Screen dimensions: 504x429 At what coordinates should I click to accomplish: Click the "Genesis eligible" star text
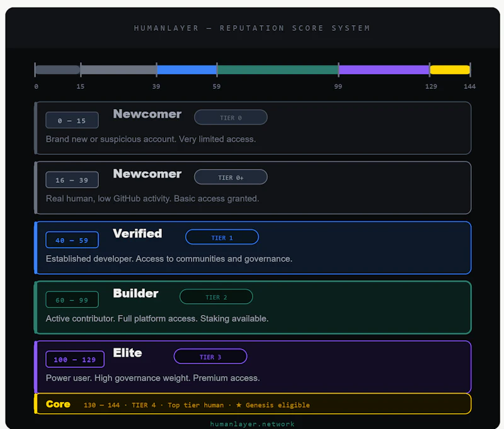click(x=273, y=405)
